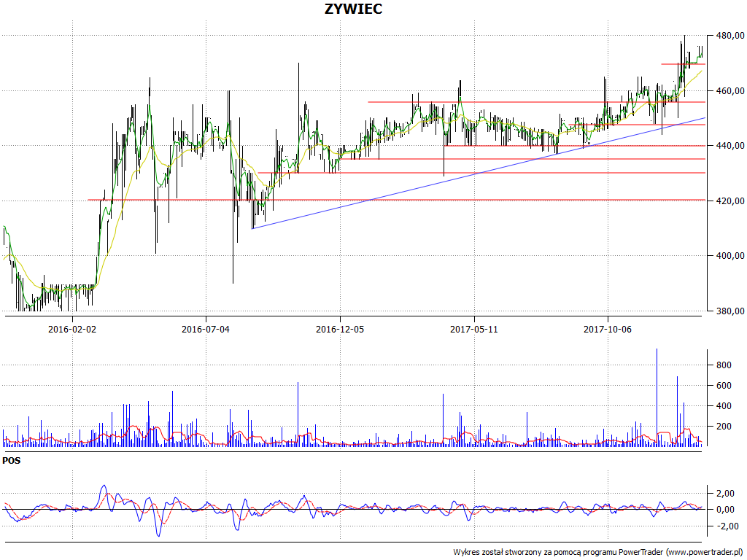747x560 pixels.
Task: Click the 2016-12-05 date label
Action: click(x=340, y=329)
